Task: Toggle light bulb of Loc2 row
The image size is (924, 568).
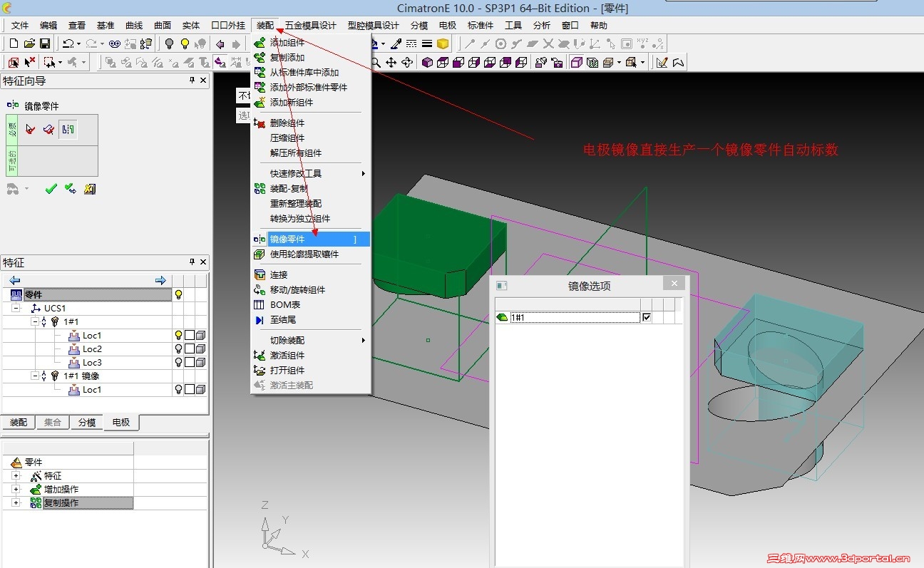Action: [x=178, y=348]
